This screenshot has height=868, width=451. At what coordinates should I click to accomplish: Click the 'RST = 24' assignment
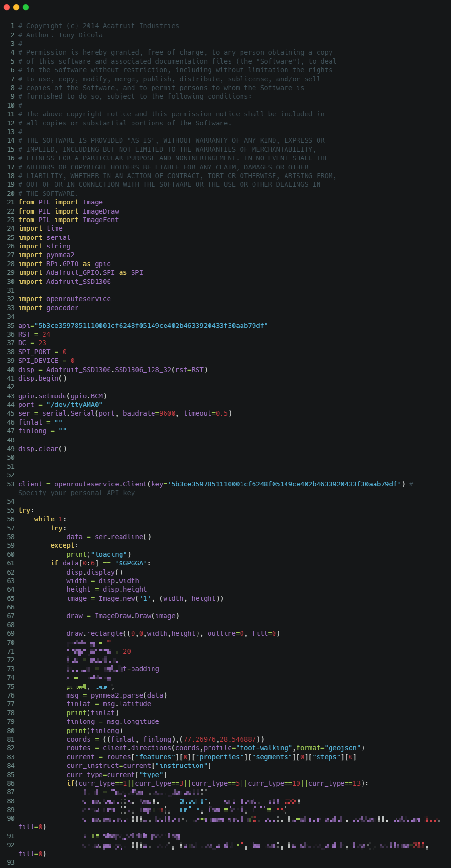tap(34, 334)
